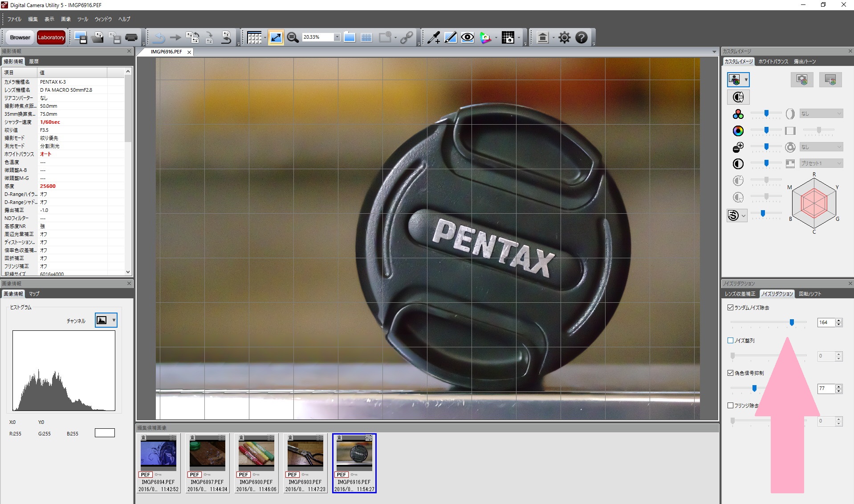This screenshot has width=854, height=504.
Task: Open the 編集 menu
Action: (x=33, y=19)
